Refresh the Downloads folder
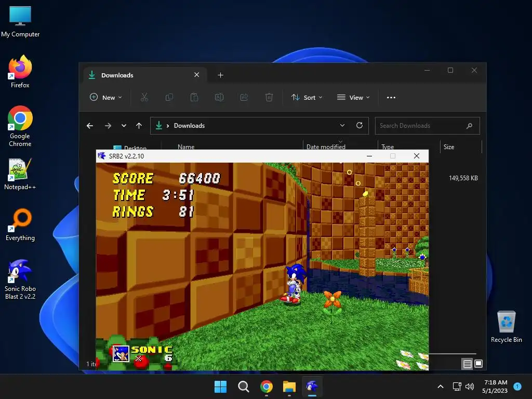532x399 pixels. [x=360, y=125]
